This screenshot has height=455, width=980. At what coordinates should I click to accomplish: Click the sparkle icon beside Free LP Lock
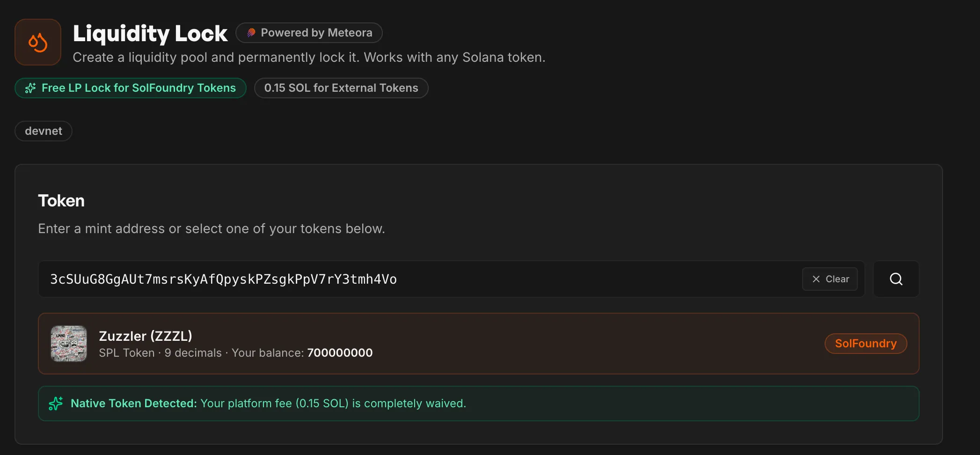click(30, 88)
